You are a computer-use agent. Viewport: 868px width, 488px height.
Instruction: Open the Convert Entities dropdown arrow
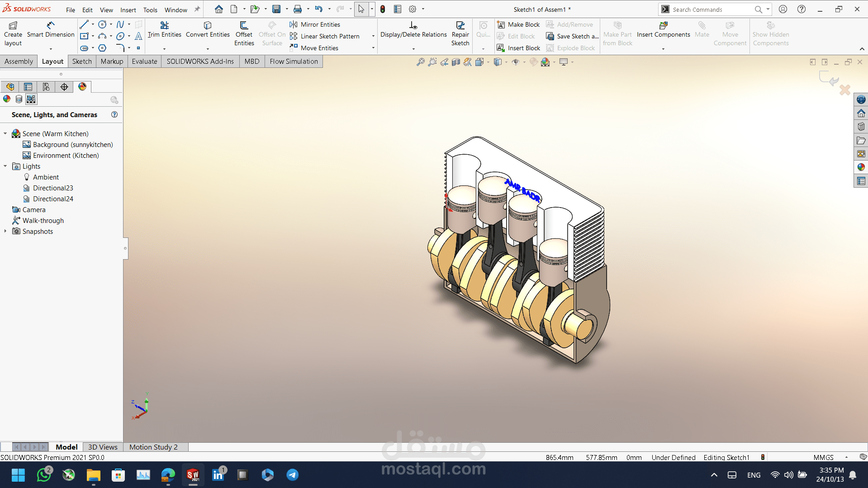point(208,48)
